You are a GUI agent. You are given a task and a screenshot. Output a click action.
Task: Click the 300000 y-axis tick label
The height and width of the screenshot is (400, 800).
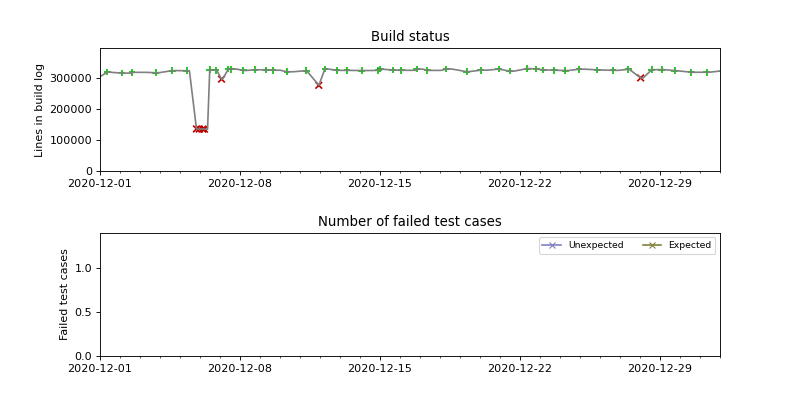66,78
